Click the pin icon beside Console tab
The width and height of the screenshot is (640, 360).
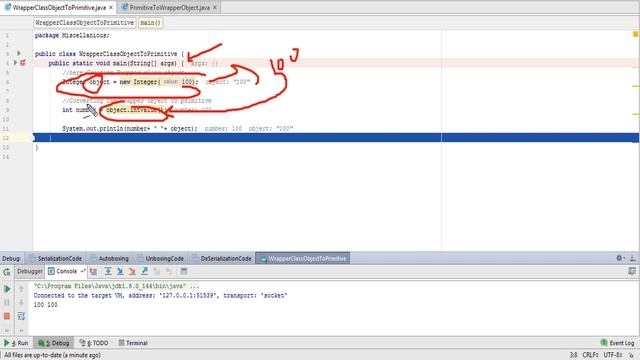[82, 271]
